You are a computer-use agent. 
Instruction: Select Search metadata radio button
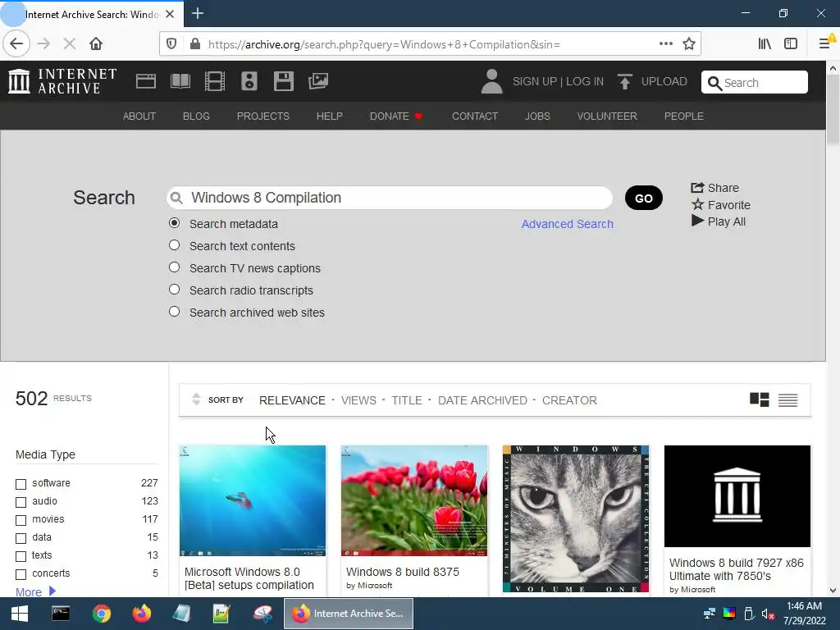click(174, 223)
